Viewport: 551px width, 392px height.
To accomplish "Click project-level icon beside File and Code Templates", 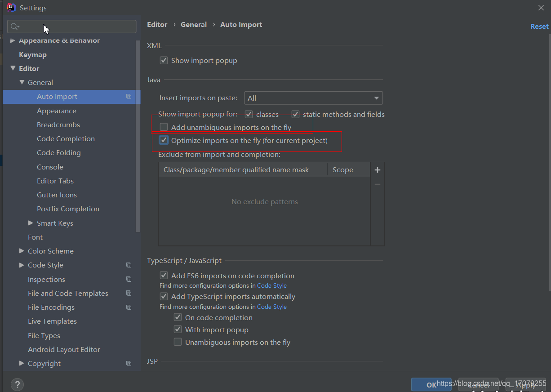I will pos(129,293).
